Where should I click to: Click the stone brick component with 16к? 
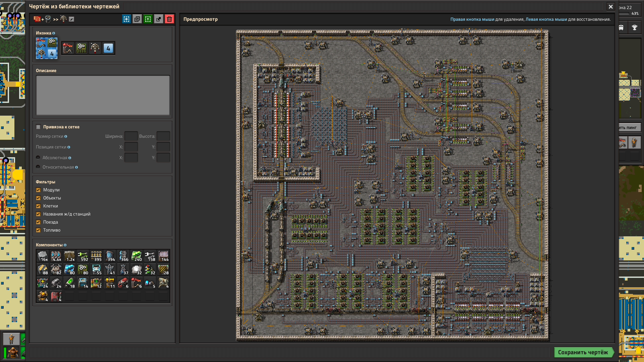click(x=43, y=256)
